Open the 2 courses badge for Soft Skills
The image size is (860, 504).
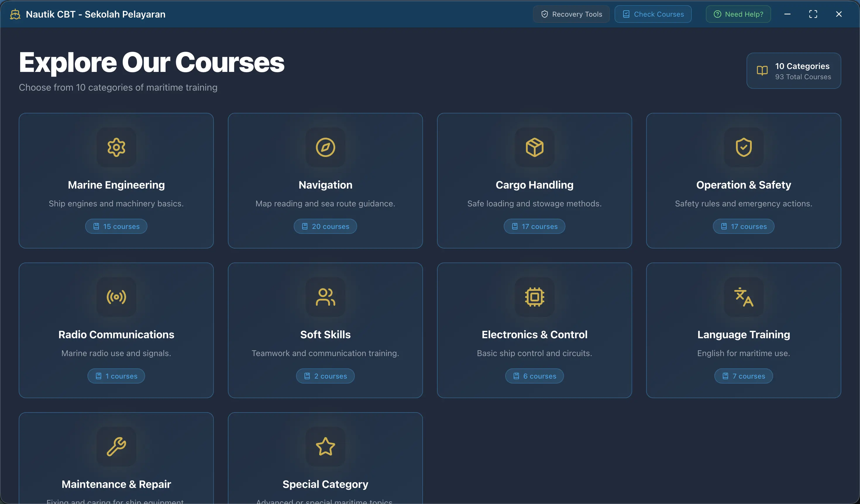point(325,376)
